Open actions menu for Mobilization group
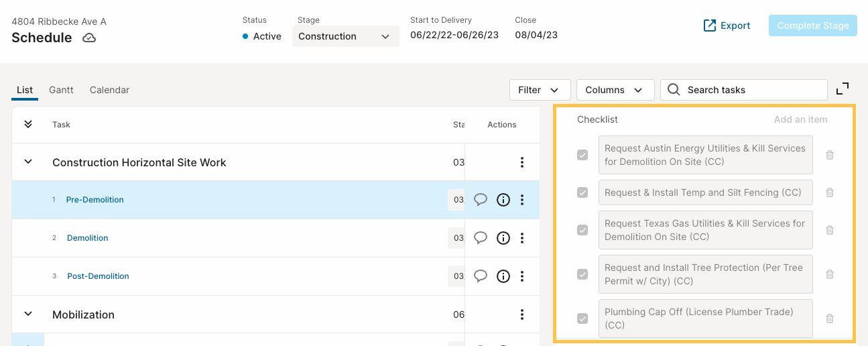 click(x=522, y=314)
